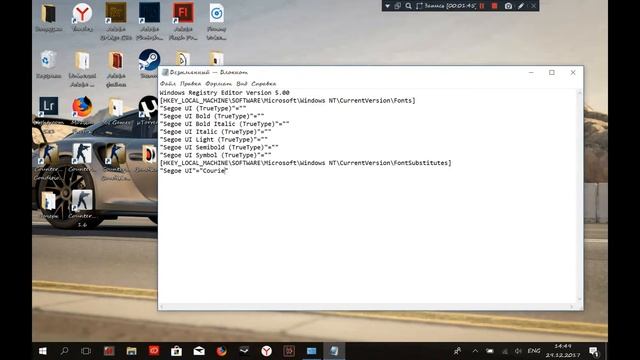Open File Explorer from the taskbar
640x360 pixels.
pos(131,351)
